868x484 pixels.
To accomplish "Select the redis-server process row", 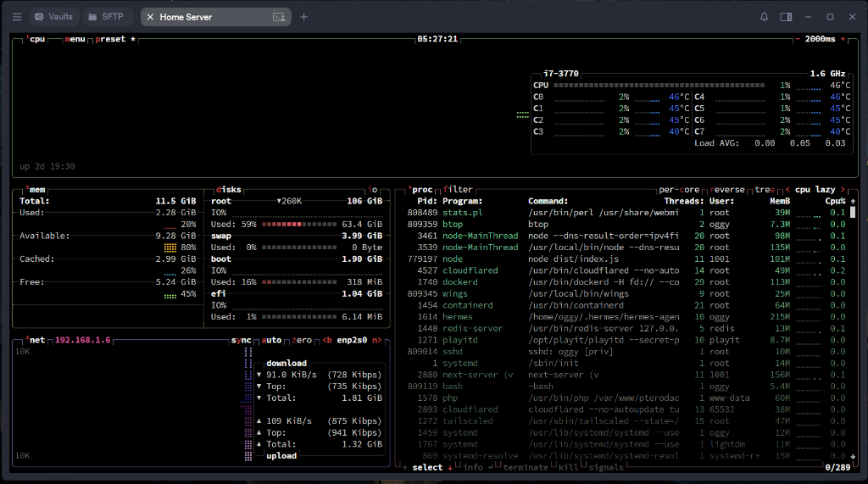I will 626,328.
